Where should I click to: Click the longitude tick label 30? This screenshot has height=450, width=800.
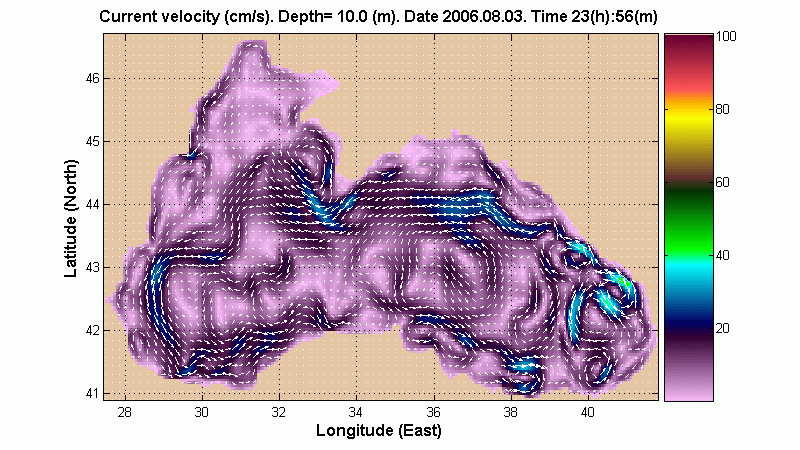click(x=202, y=412)
